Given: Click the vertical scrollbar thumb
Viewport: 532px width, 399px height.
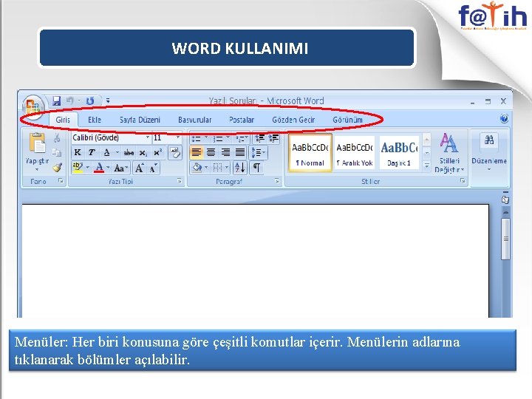Looking at the screenshot, I should [505, 239].
